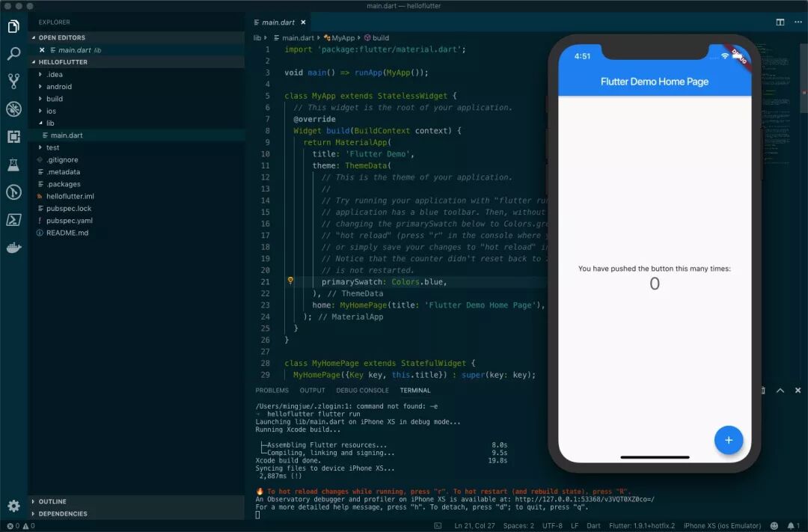Open pubspec.yaml file

click(137, 221)
